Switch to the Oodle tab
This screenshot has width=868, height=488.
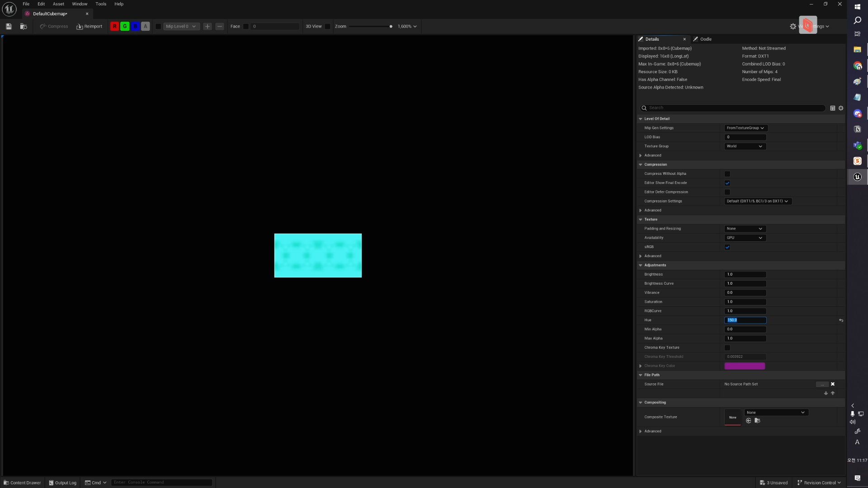(705, 39)
